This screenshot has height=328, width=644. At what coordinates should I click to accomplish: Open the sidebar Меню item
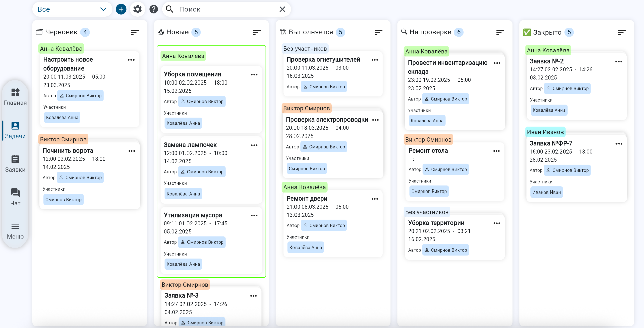pyautogui.click(x=15, y=231)
